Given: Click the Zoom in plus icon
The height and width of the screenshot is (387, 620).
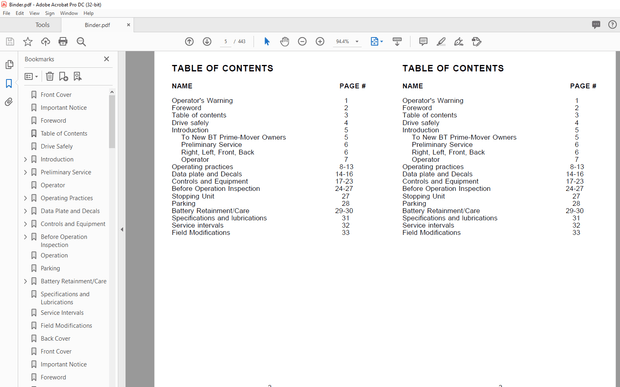Looking at the screenshot, I should tap(320, 42).
